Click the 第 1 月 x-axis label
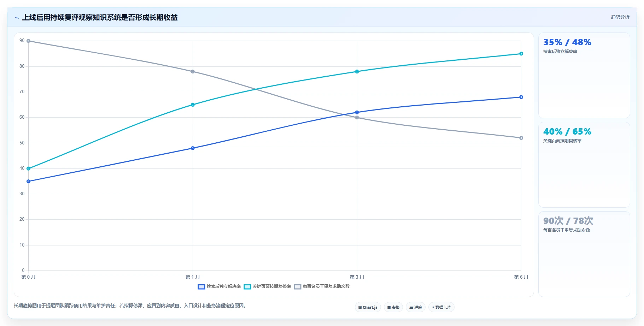Image resolution: width=644 pixels, height=326 pixels. [x=193, y=277]
